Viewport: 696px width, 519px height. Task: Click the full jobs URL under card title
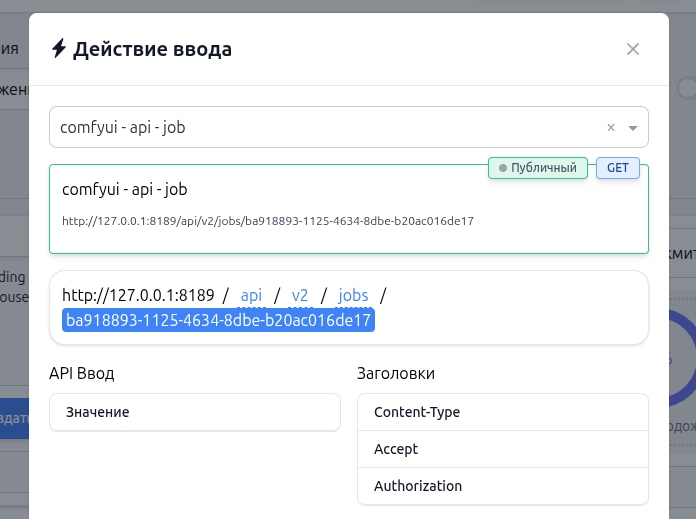[x=268, y=221]
